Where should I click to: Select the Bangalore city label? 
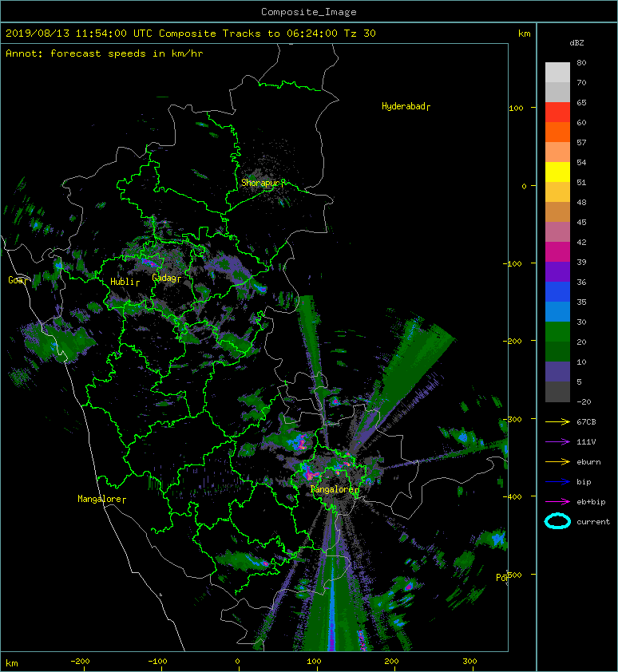[x=335, y=489]
